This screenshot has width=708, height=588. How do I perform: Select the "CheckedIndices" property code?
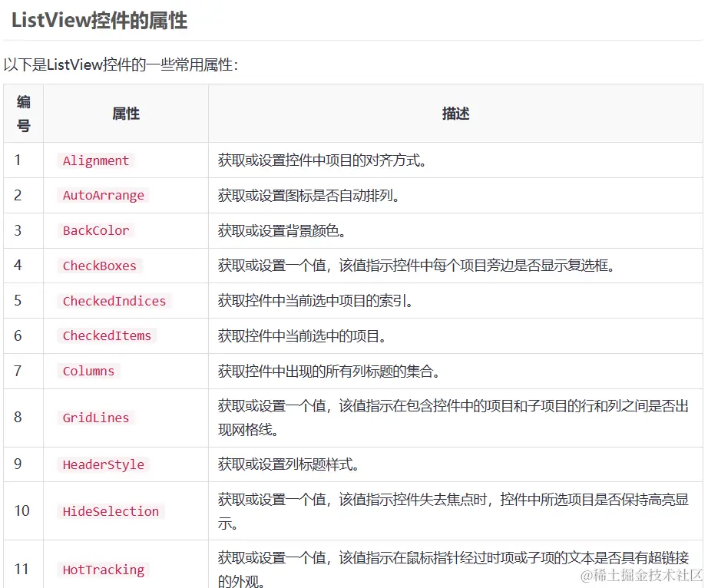click(114, 301)
